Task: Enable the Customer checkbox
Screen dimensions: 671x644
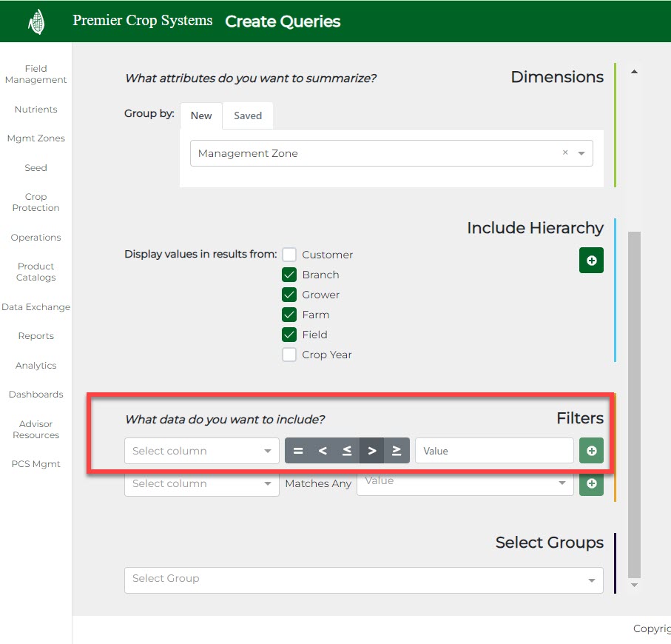Action: pyautogui.click(x=289, y=255)
